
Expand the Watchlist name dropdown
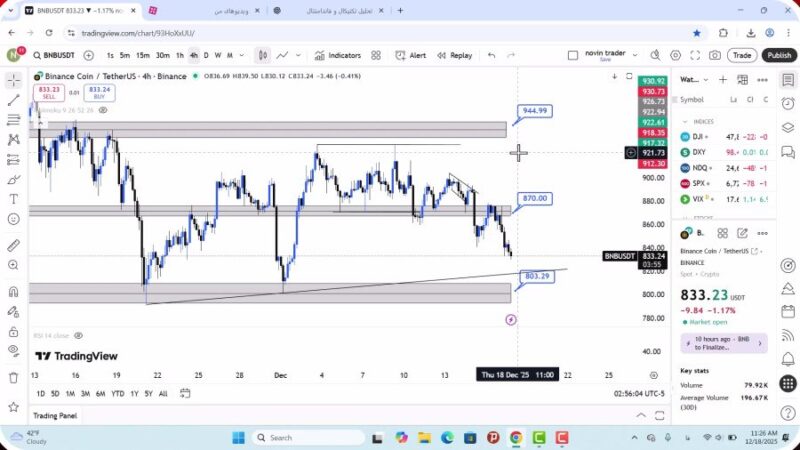point(690,80)
